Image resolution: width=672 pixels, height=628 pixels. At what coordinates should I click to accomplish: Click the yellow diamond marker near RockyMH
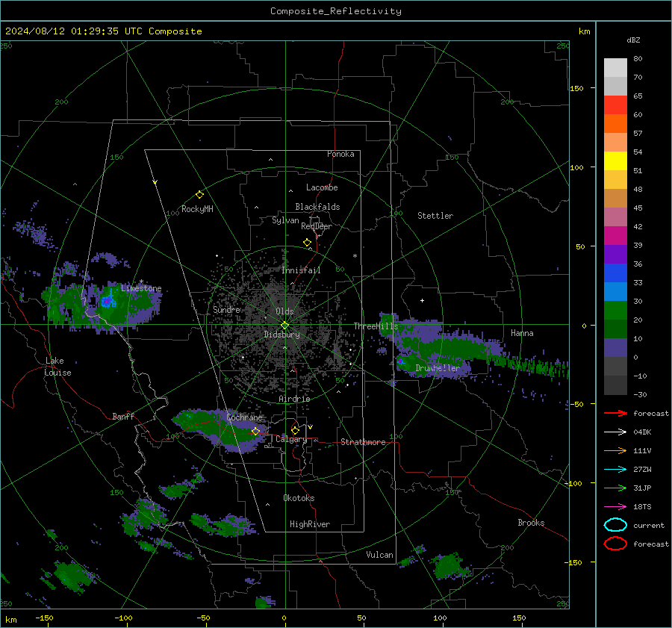(x=199, y=195)
